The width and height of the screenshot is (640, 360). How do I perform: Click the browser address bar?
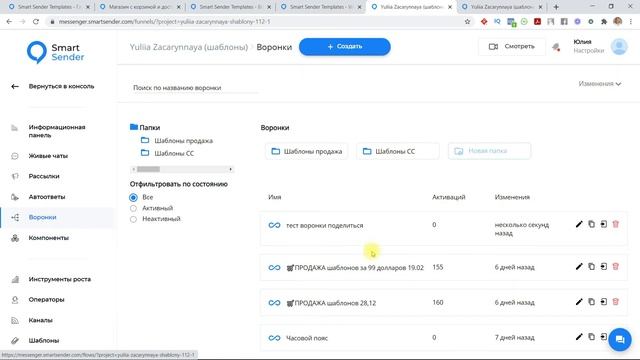(x=257, y=22)
